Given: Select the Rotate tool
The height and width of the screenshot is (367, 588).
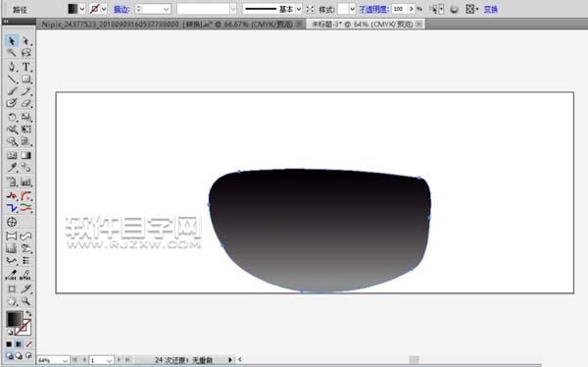Looking at the screenshot, I should click(12, 117).
